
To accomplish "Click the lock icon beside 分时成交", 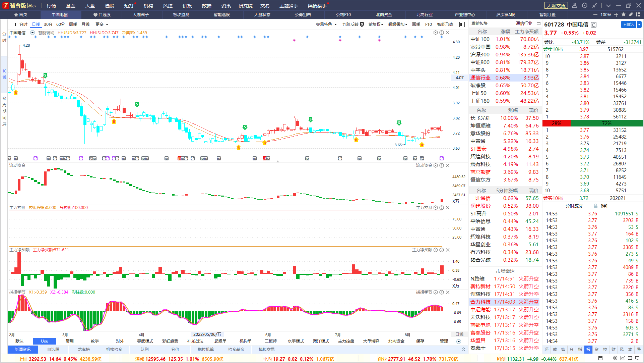I will tap(595, 206).
